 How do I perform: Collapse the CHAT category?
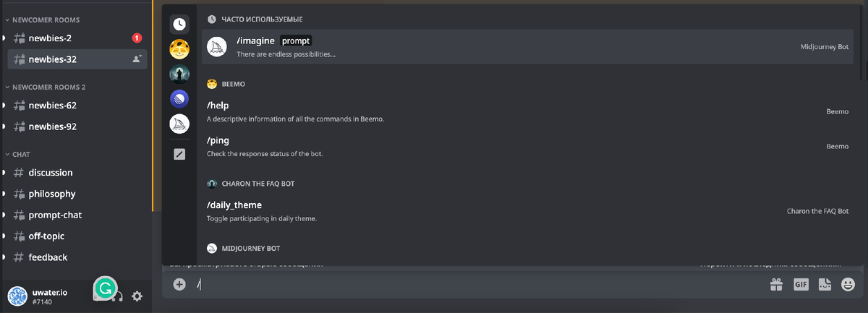pos(21,155)
